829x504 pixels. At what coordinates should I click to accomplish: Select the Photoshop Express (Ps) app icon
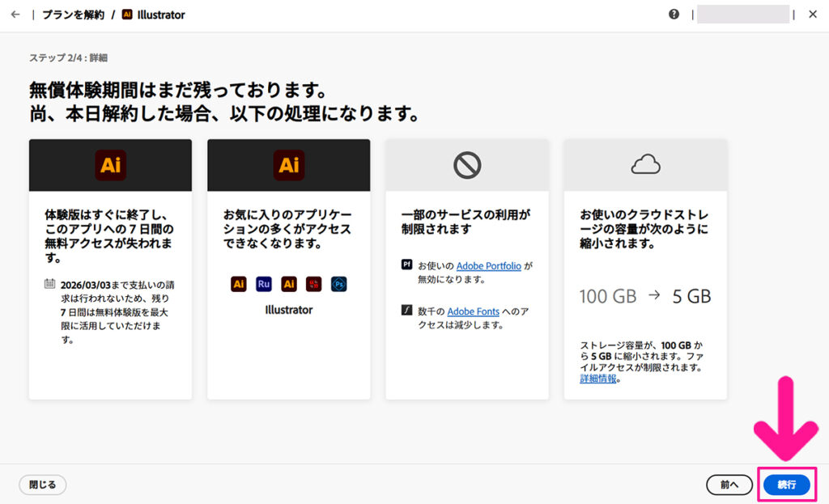pyautogui.click(x=339, y=284)
